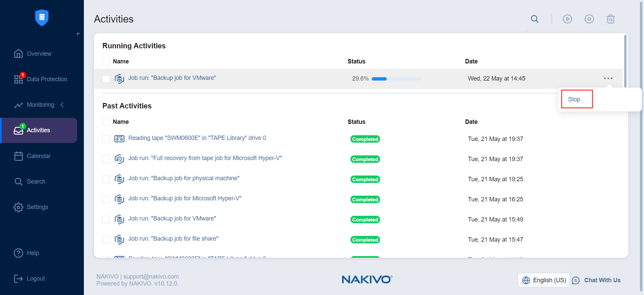Click the NAKIVO shield logo
Viewport: 644px width, 295px height.
[42, 17]
